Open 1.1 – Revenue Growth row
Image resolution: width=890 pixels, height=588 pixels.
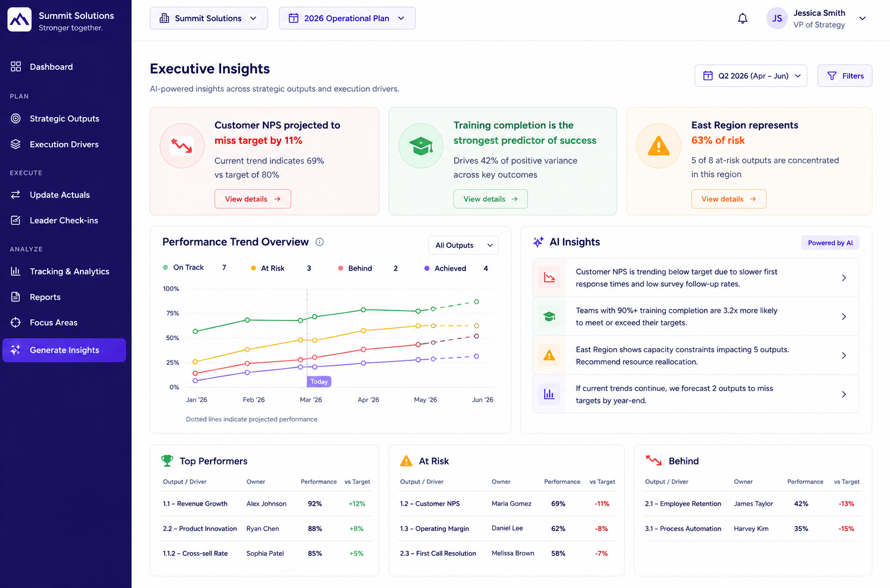coord(266,504)
